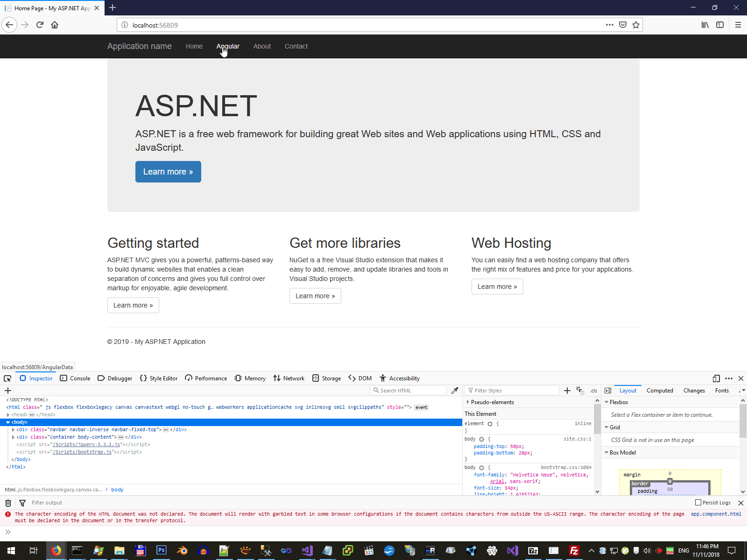Click the event badge on html element
The image size is (747, 560).
point(421,407)
